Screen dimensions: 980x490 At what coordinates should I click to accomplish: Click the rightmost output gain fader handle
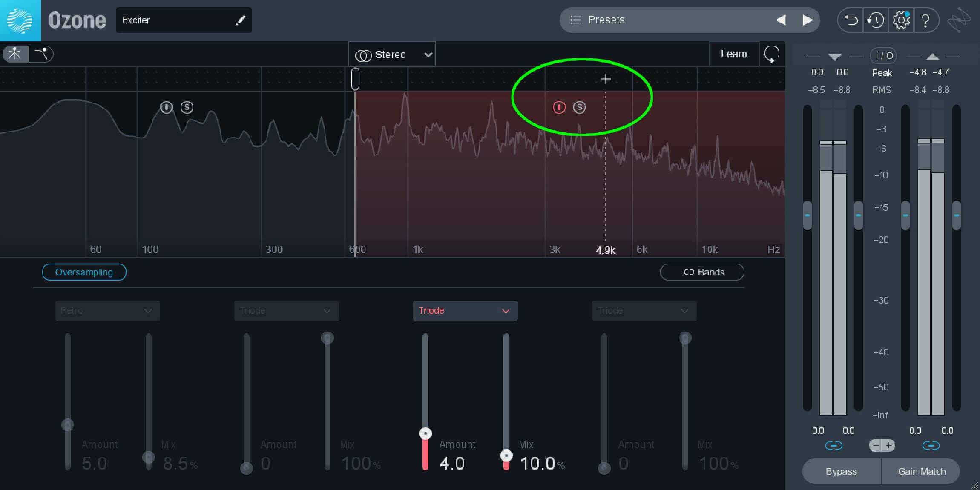957,215
